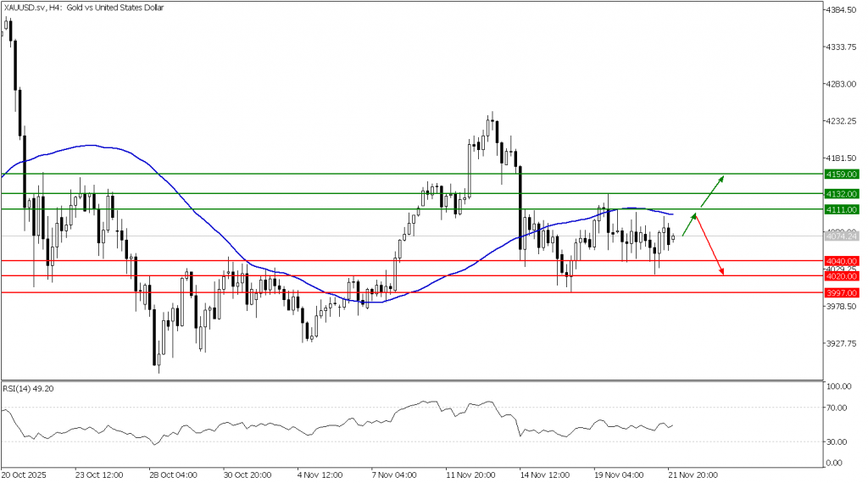Viewport: 868px width, 483px height.
Task: Click the 11 Nov 20:00 time label
Action: (x=470, y=475)
